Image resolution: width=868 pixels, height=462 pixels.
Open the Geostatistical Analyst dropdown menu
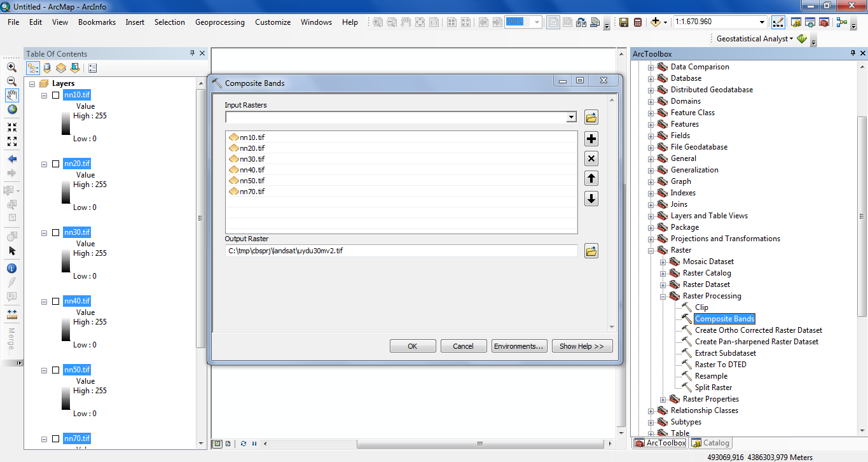click(x=755, y=39)
